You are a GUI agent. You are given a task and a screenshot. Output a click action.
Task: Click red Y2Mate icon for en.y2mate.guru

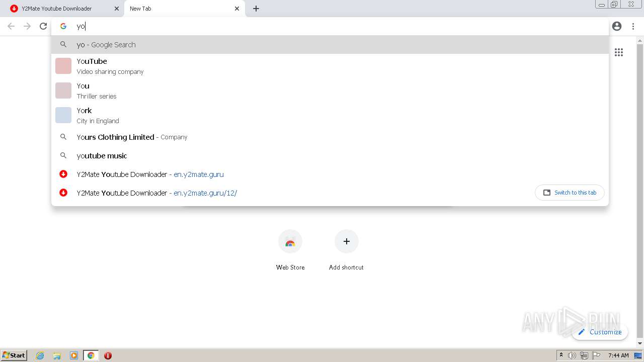pyautogui.click(x=63, y=174)
